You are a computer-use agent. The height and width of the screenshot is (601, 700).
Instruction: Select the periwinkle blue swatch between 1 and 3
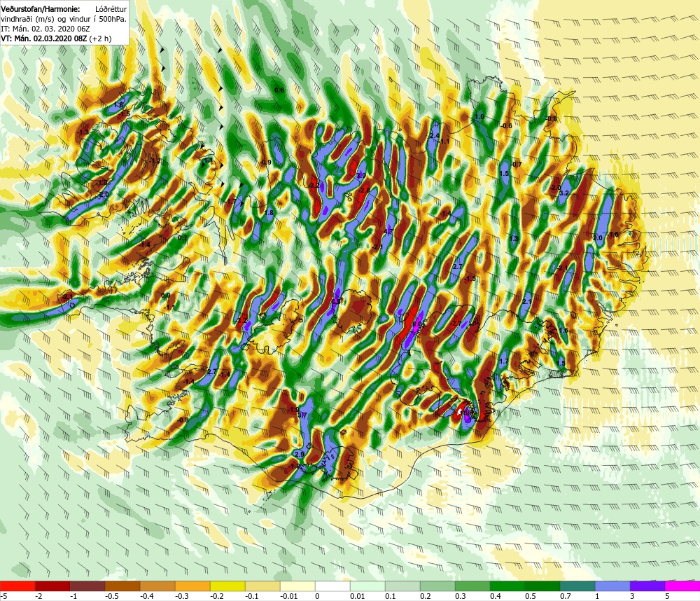(x=612, y=586)
